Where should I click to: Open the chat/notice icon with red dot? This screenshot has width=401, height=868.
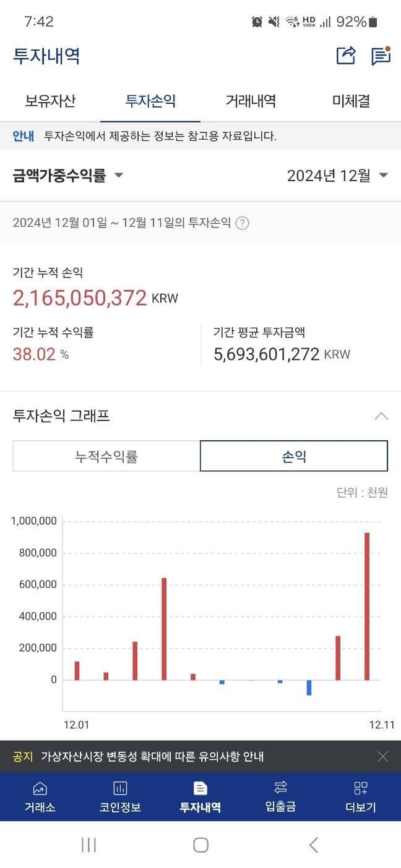pos(380,55)
